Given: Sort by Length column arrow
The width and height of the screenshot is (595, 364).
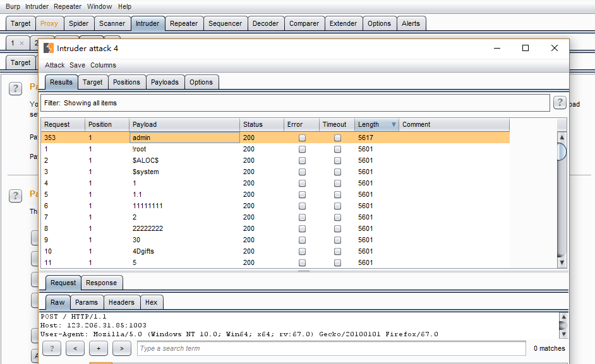Looking at the screenshot, I should click(394, 124).
